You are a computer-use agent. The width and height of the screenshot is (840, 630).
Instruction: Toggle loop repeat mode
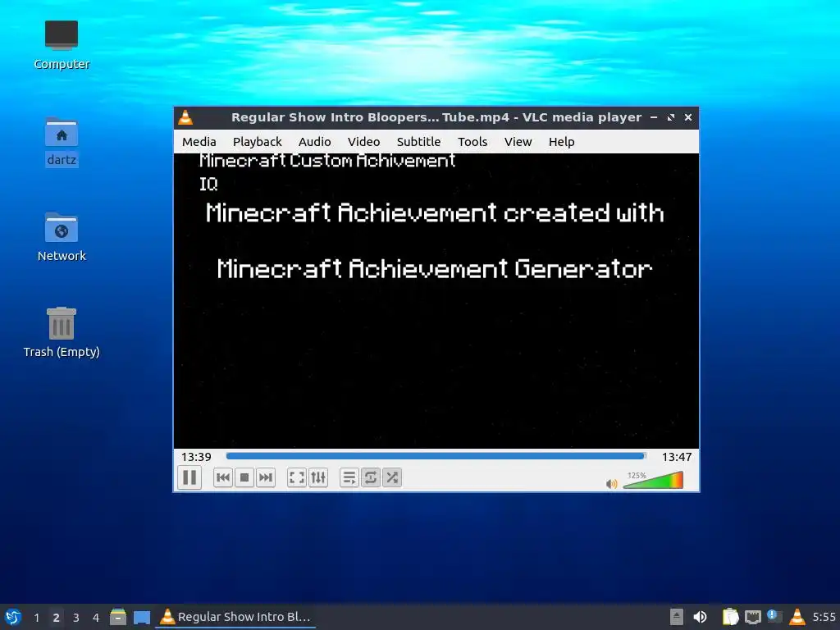click(371, 477)
